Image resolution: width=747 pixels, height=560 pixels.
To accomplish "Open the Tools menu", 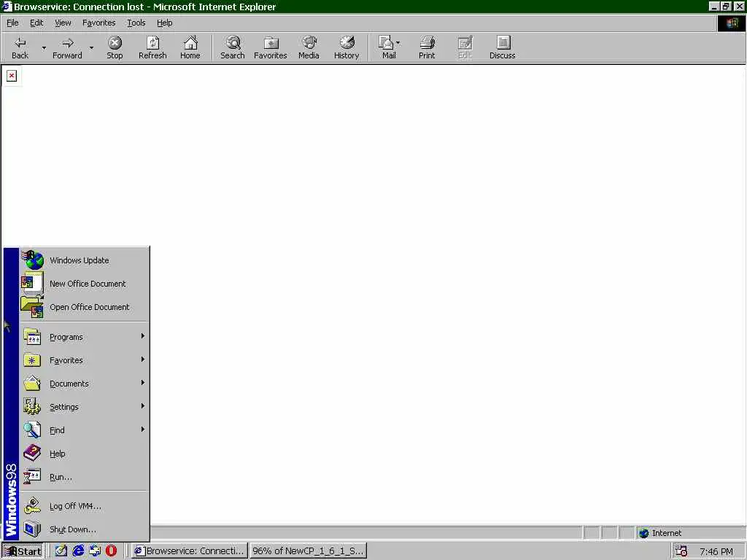I will (x=136, y=23).
